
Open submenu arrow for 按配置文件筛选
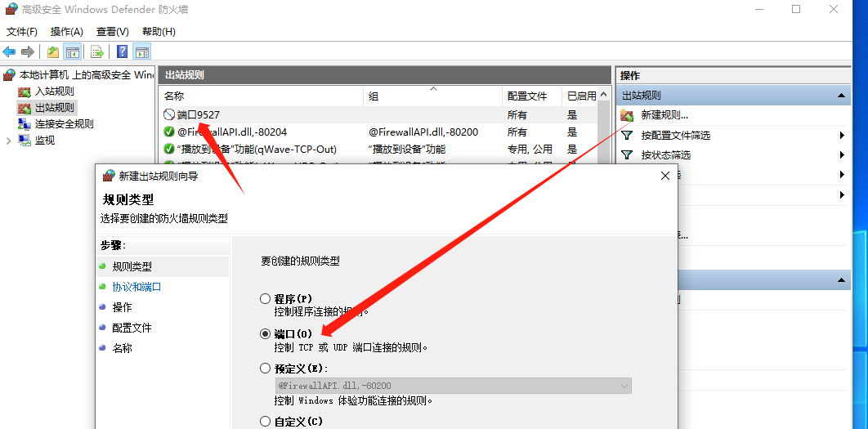click(x=842, y=135)
